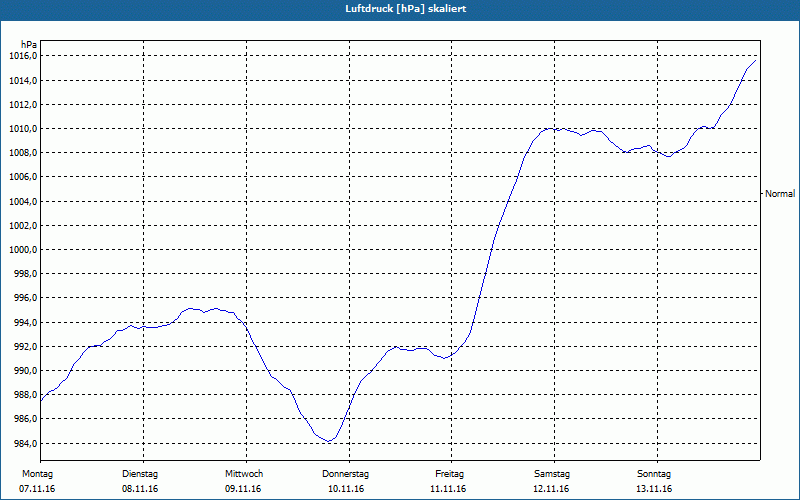Select the 'Mittwoch' day label
800x500 pixels.
tap(244, 474)
